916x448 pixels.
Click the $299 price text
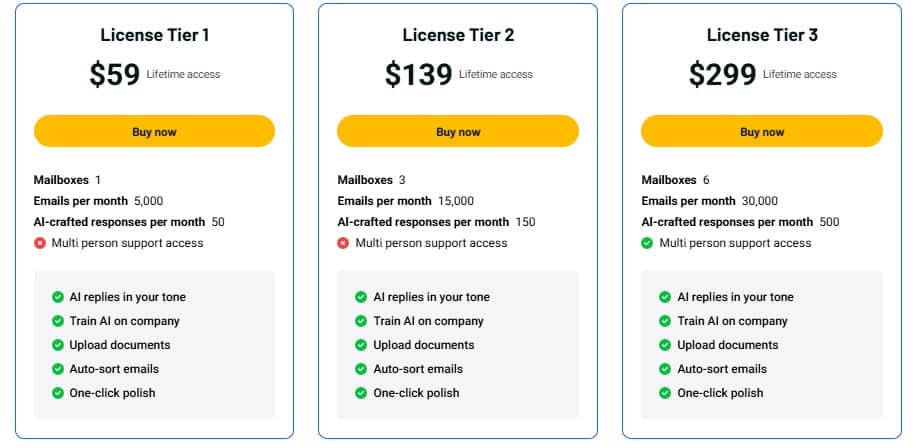coord(722,75)
